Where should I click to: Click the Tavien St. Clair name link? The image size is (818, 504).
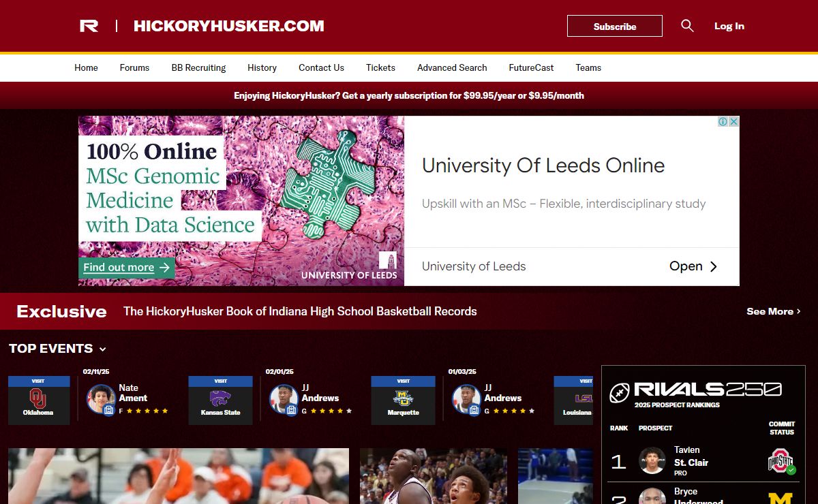pos(691,456)
